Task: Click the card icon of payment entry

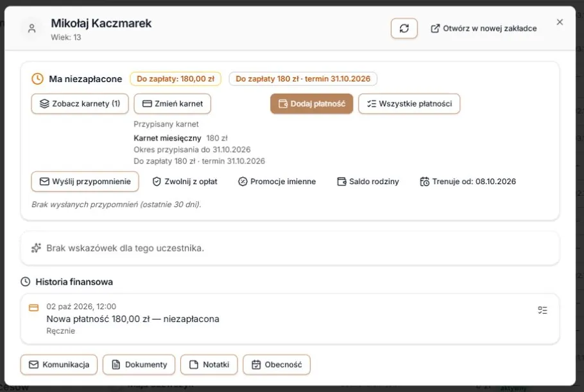Action: pos(33,307)
